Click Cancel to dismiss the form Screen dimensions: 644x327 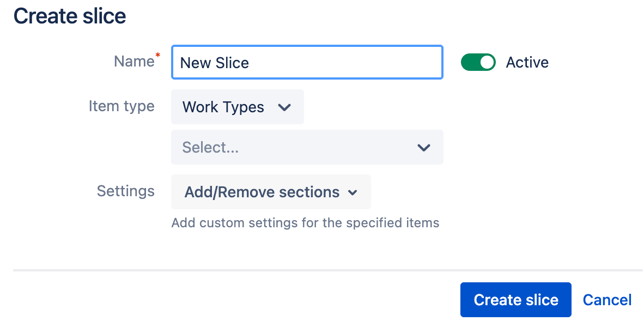(x=607, y=299)
